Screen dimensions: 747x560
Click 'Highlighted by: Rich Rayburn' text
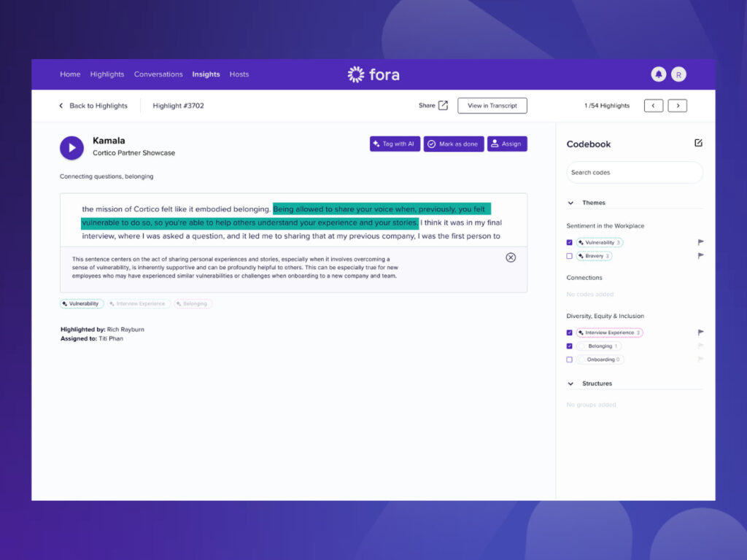(x=102, y=330)
